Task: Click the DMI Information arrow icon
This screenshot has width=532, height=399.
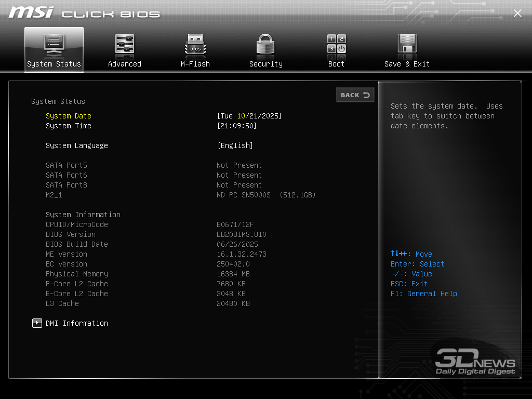Action: click(37, 323)
